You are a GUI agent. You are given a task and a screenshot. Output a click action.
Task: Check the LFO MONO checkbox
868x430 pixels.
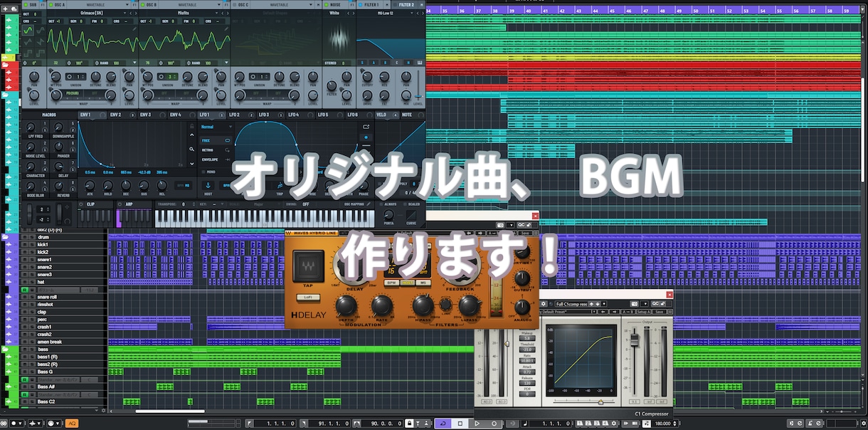point(203,172)
